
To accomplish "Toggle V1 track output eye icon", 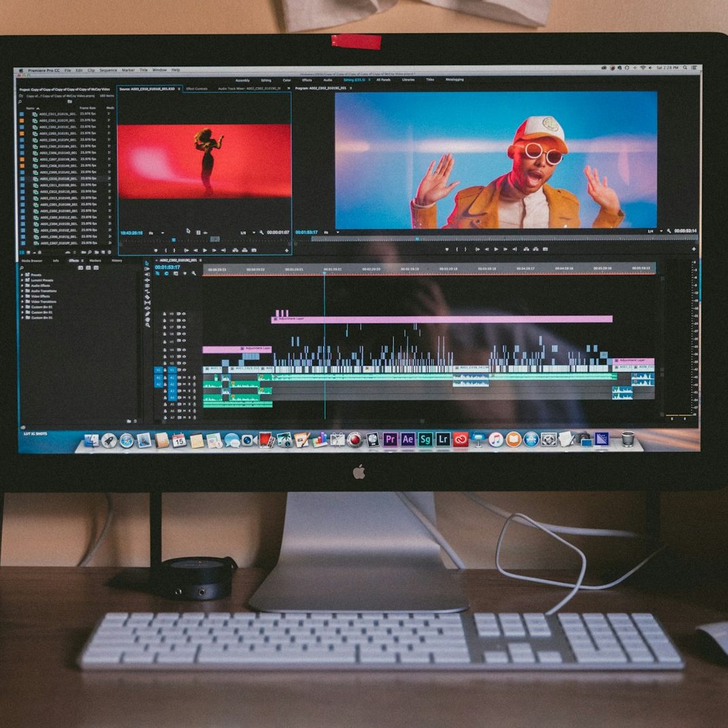I will (x=183, y=370).
